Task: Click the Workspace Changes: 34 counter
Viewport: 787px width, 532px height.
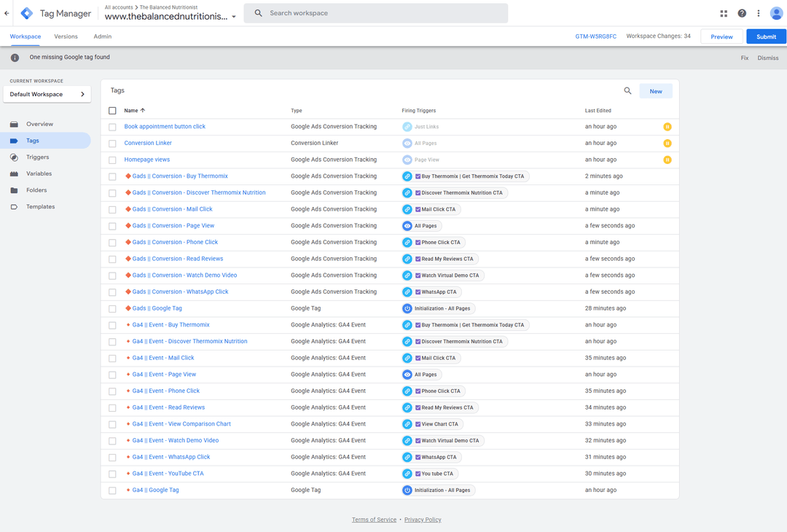Action: (658, 36)
